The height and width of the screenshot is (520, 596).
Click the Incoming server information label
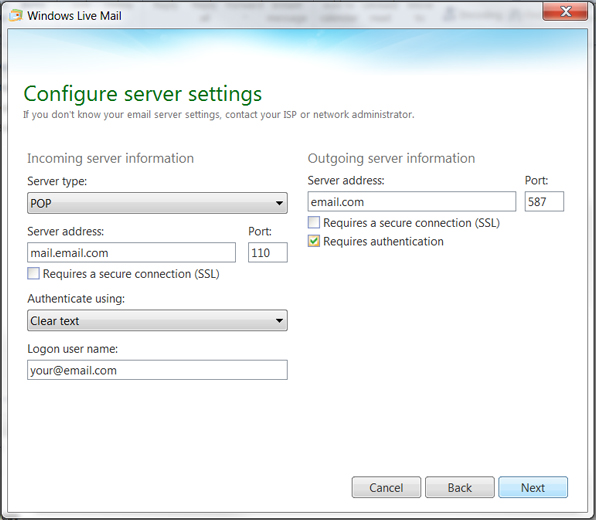click(111, 158)
